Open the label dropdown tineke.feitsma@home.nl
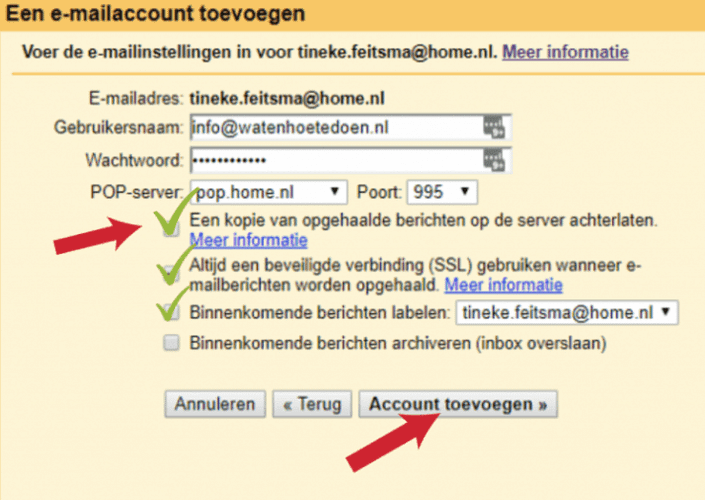Viewport: 705px width, 500px height. [x=567, y=312]
